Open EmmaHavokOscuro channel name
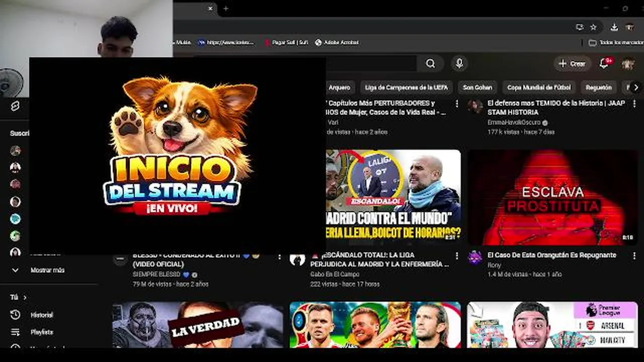This screenshot has height=362, width=644. 514,122
